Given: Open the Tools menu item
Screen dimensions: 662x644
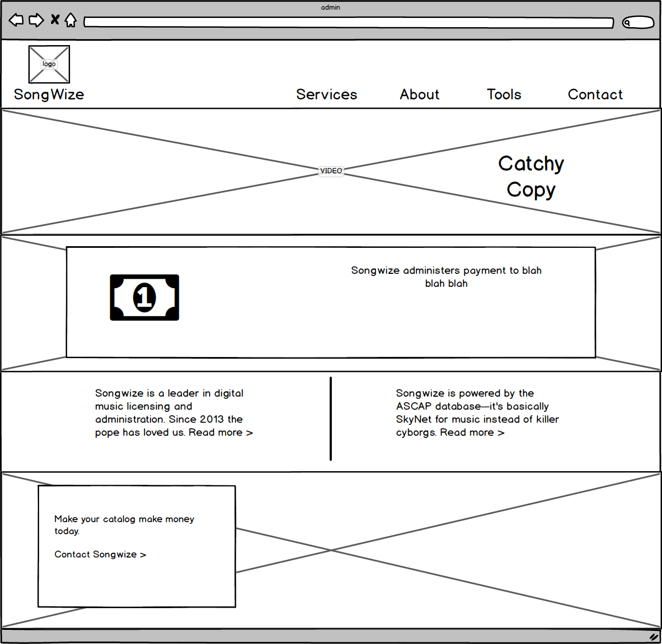Looking at the screenshot, I should pyautogui.click(x=504, y=95).
